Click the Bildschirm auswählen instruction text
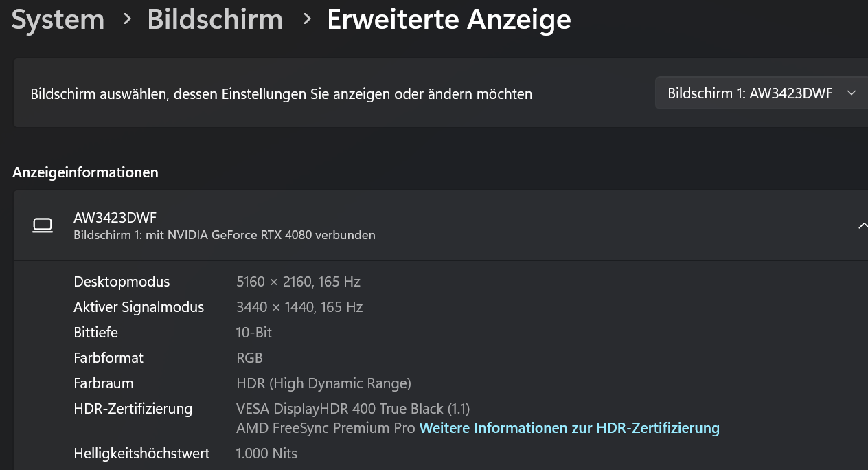This screenshot has width=868, height=470. (282, 94)
